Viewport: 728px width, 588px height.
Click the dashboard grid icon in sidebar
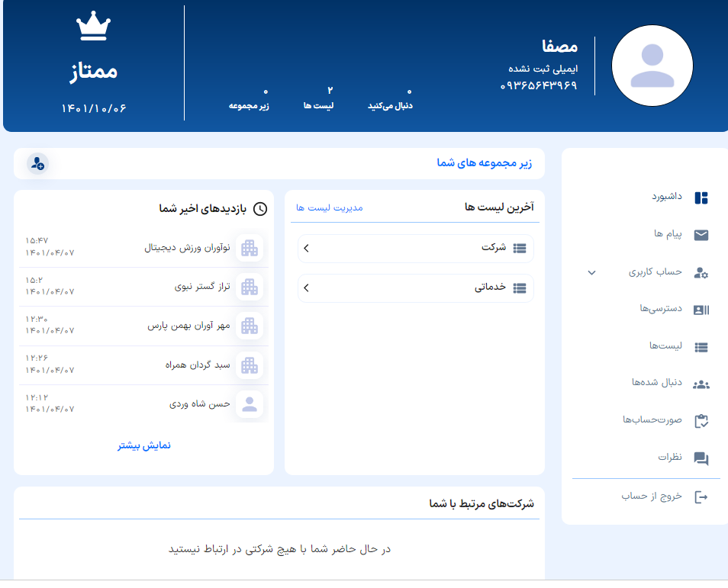(701, 198)
